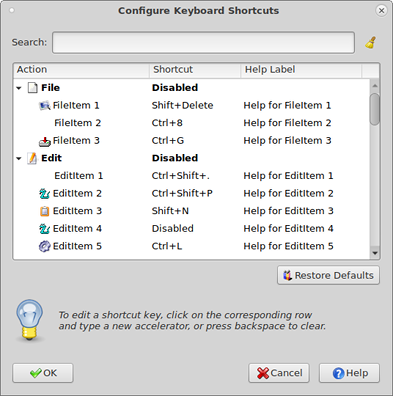Edit the Ctrl+8 shortcut cell

point(167,123)
